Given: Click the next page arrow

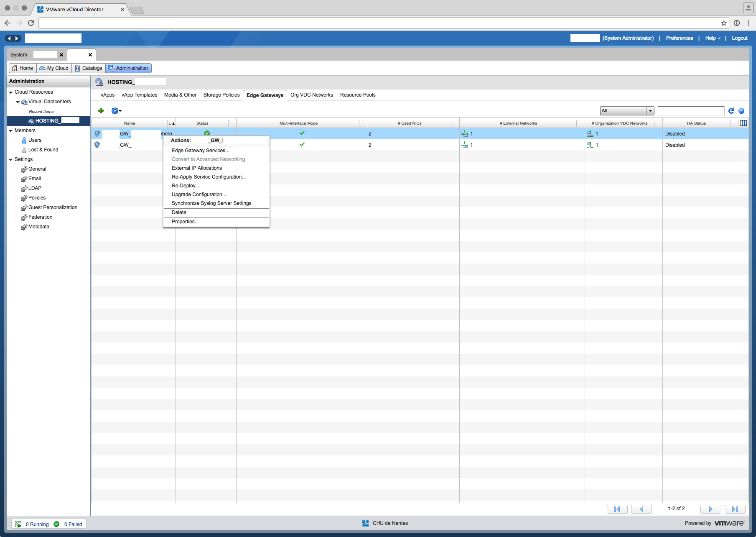Looking at the screenshot, I should coord(710,509).
